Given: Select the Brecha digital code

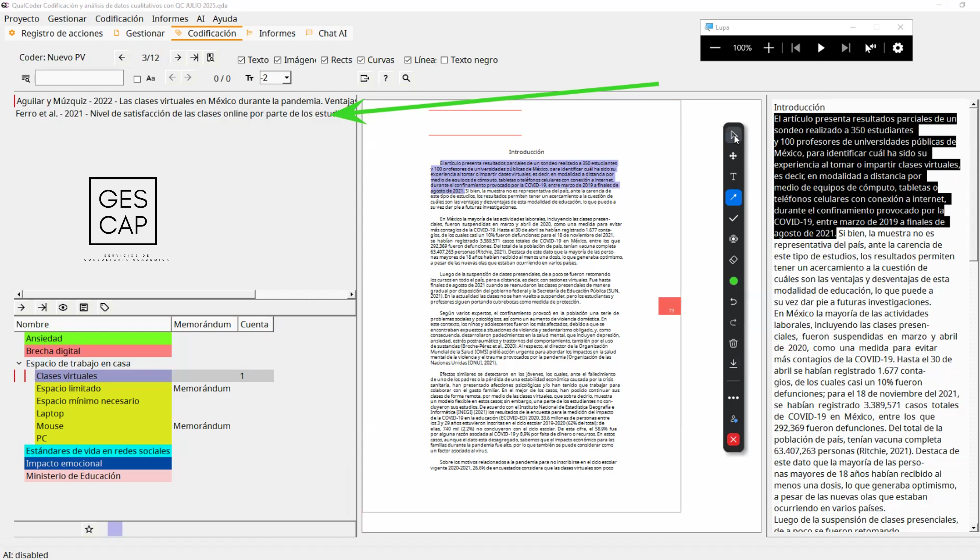Looking at the screenshot, I should coord(98,351).
